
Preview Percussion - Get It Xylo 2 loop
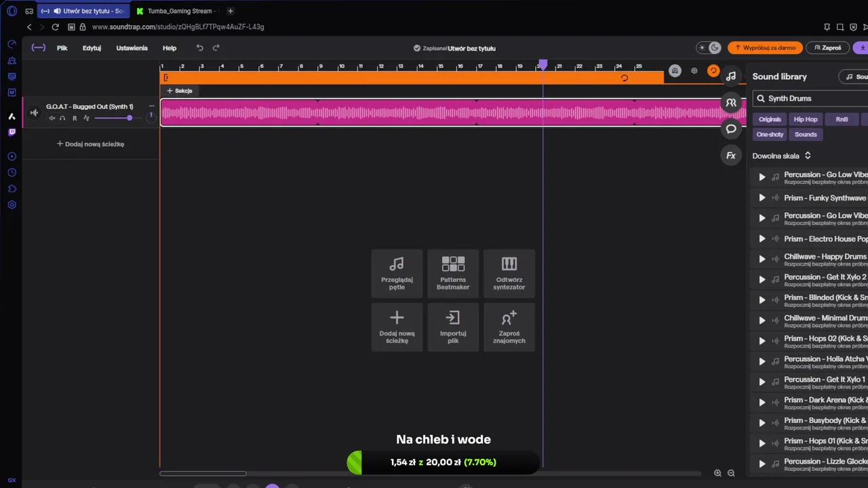[762, 279]
